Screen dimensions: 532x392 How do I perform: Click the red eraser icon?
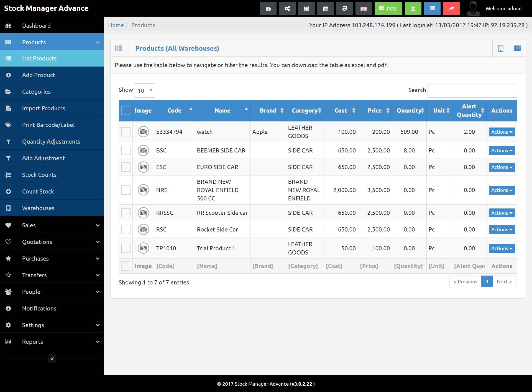click(x=451, y=9)
